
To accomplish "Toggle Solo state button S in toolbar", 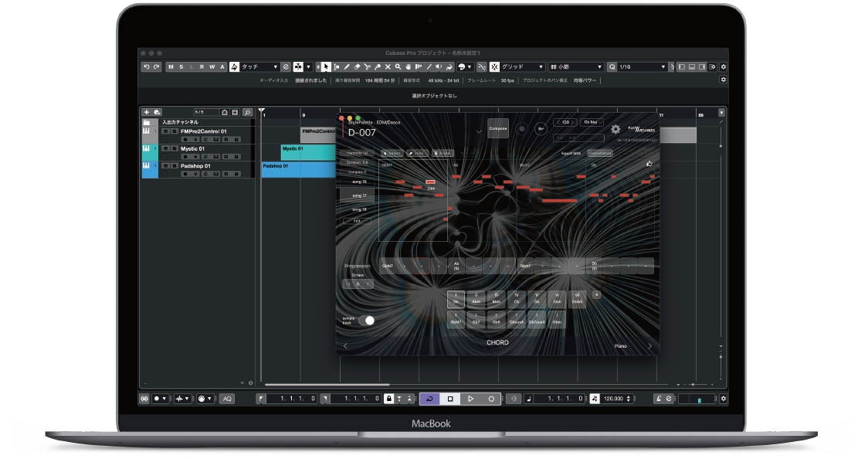I will [181, 67].
